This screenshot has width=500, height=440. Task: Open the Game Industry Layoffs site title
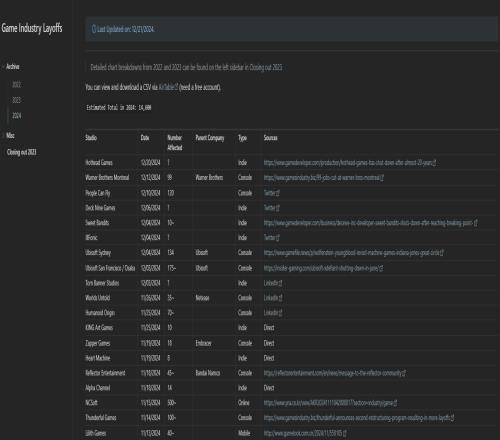point(32,28)
